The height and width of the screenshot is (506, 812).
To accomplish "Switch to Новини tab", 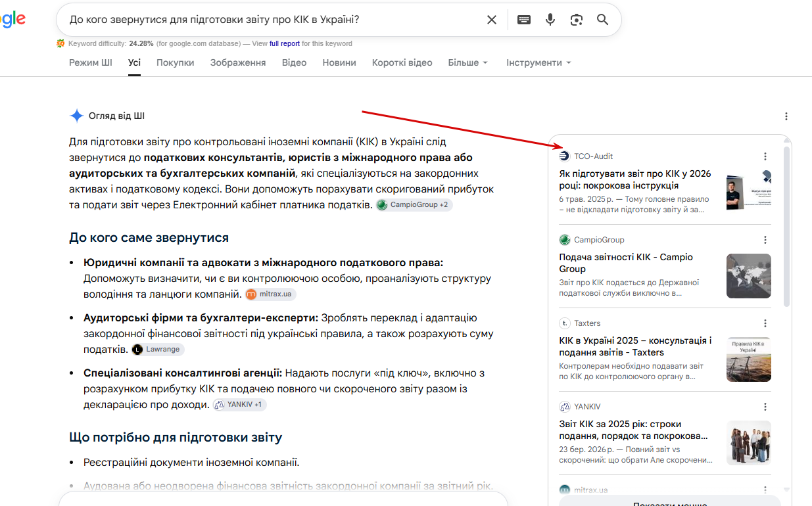I will pyautogui.click(x=339, y=62).
